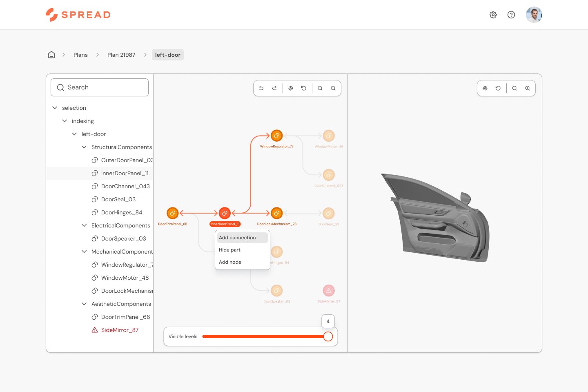588x392 pixels.
Task: Choose Hide part in context menu
Action: tap(243, 250)
